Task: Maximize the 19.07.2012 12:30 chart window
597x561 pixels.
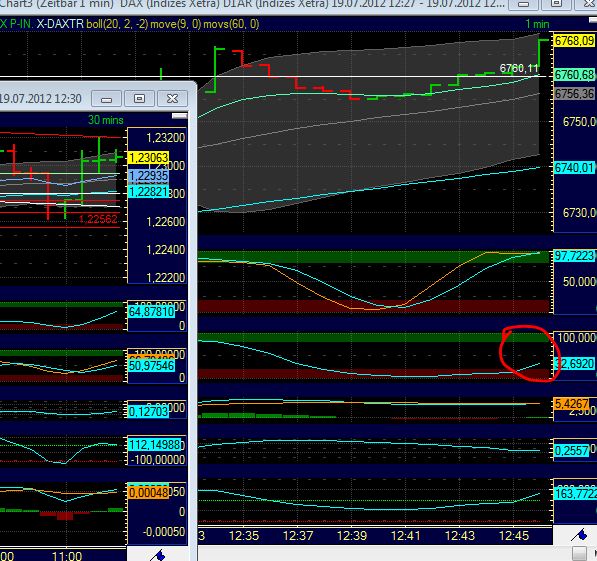Action: point(139,99)
